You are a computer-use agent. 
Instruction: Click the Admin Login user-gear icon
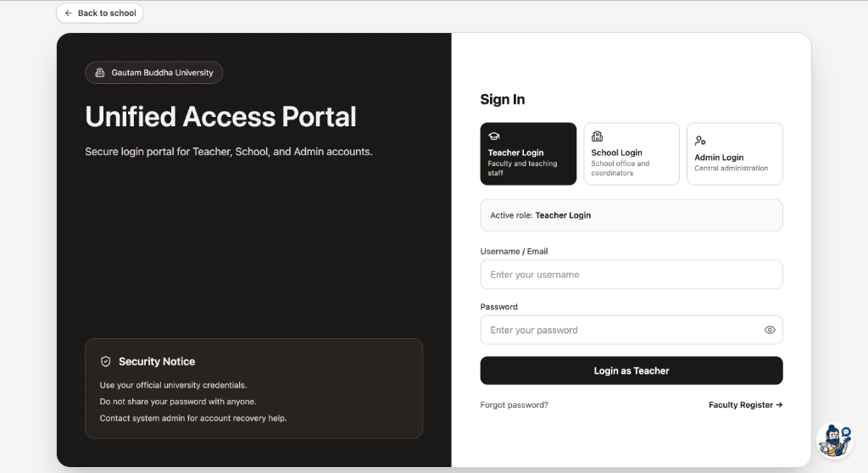(700, 141)
